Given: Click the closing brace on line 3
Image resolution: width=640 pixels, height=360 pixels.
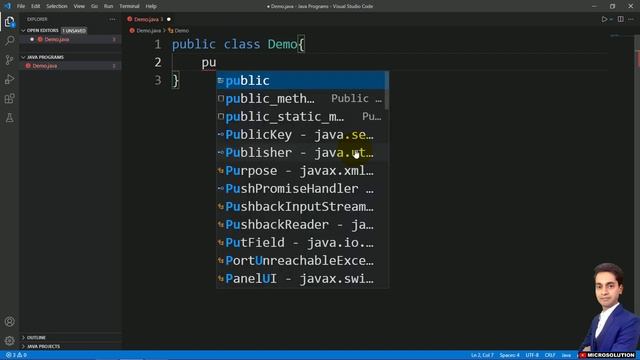Looking at the screenshot, I should click(176, 80).
